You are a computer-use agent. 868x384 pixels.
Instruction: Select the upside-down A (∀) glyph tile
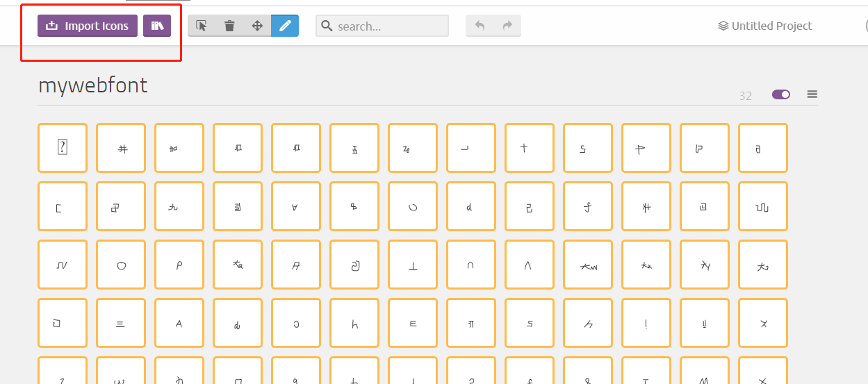pyautogui.click(x=296, y=206)
